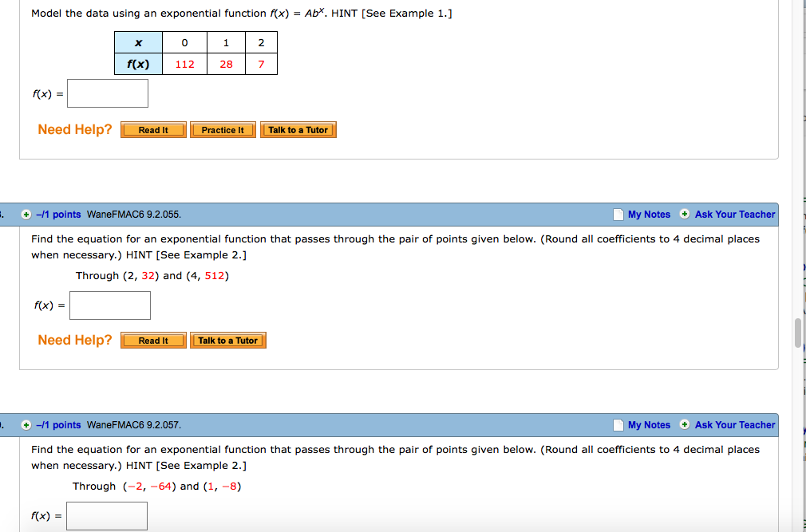Viewport: 806px width, 532px height.
Task: Click the f(x) table row header
Action: point(138,64)
